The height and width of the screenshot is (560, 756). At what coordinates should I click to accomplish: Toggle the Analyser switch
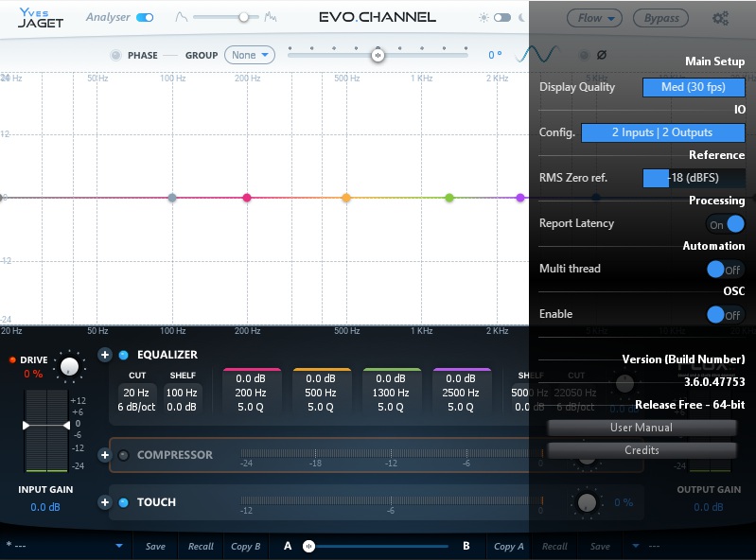tap(145, 17)
